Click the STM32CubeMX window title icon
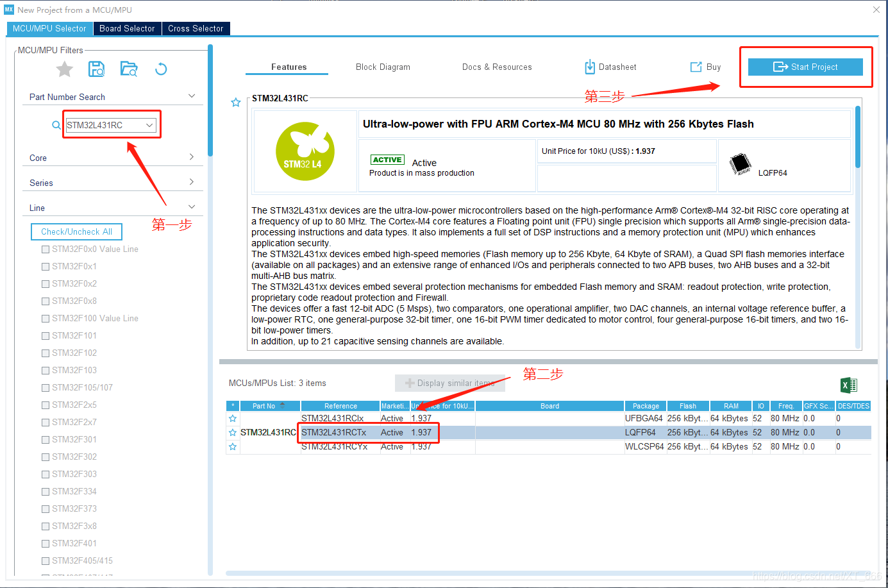This screenshot has width=888, height=588. pyautogui.click(x=9, y=10)
